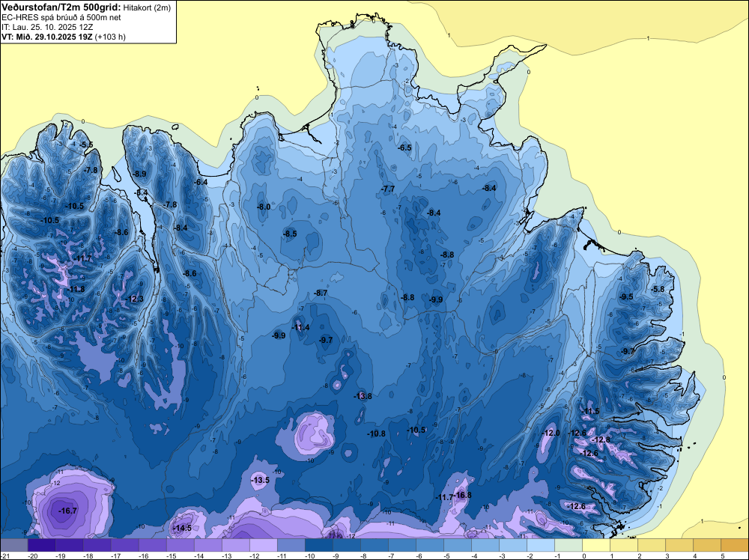The image size is (749, 560).
Task: Click the -6.5 temperature label
Action: click(x=404, y=148)
